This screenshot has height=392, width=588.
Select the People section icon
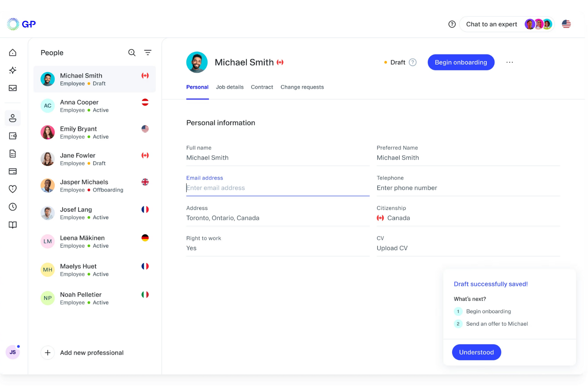(12, 118)
